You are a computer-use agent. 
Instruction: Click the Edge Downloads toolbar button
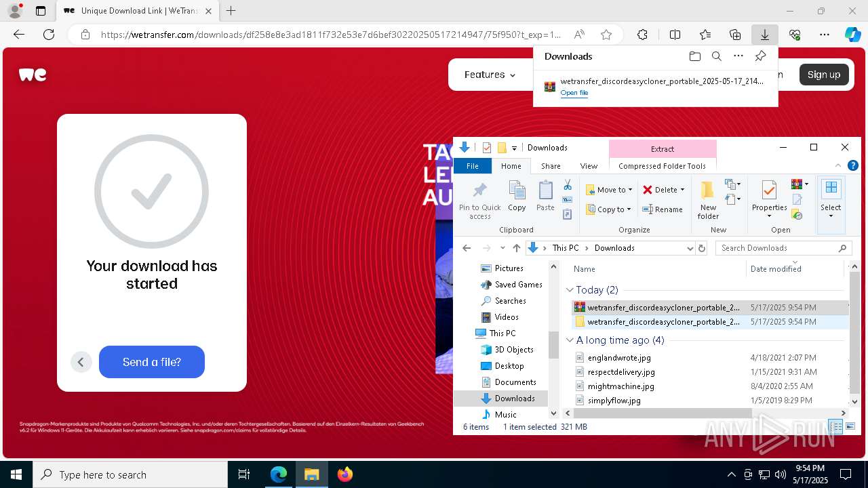point(764,35)
